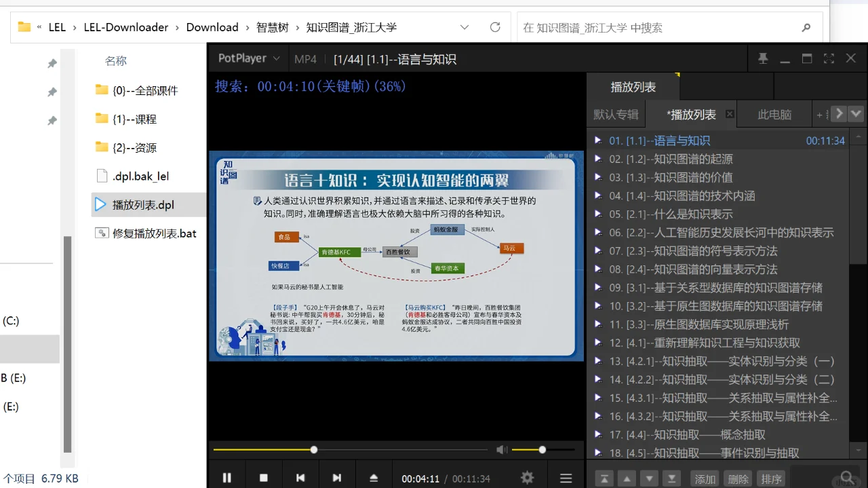Viewport: 868px width, 488px height.
Task: Close the *播放列表 tab with its X
Action: tap(730, 114)
